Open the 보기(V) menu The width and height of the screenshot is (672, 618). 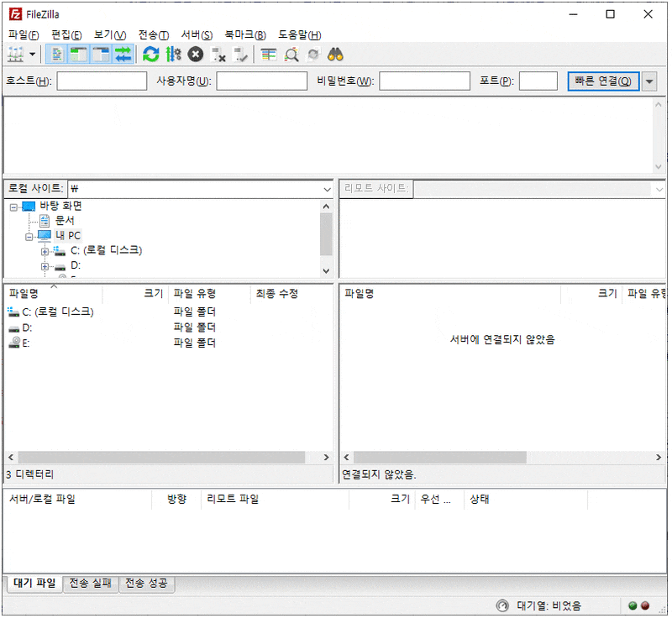pos(110,34)
